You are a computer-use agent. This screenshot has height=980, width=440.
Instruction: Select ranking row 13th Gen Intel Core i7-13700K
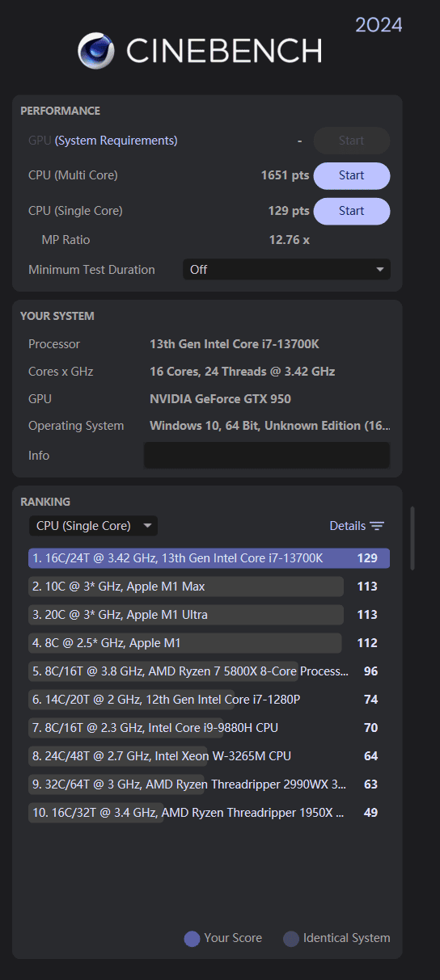coord(209,558)
